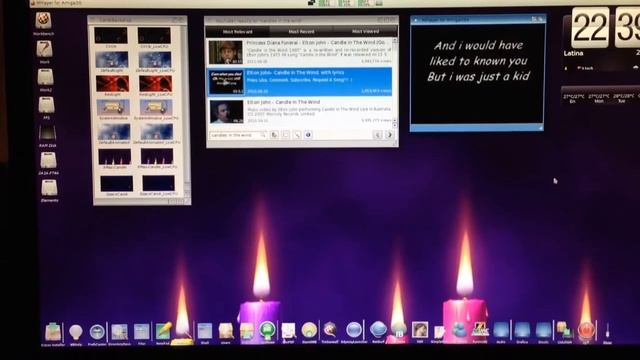
Task: Select the Circle_LowCPU theme thumbnail
Action: tap(154, 36)
